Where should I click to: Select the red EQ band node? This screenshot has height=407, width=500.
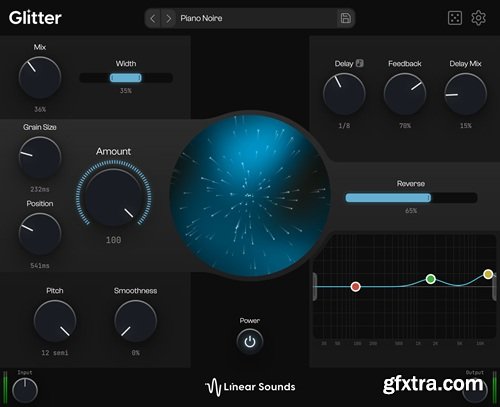(356, 286)
